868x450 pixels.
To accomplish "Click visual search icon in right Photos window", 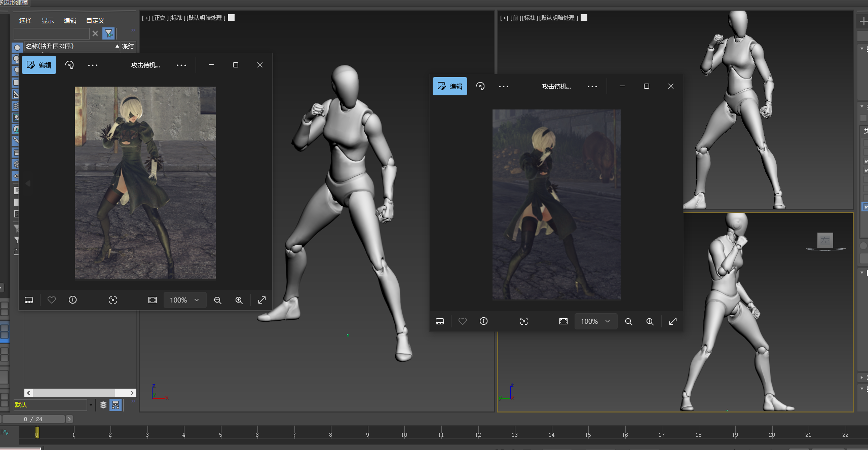I will click(524, 321).
